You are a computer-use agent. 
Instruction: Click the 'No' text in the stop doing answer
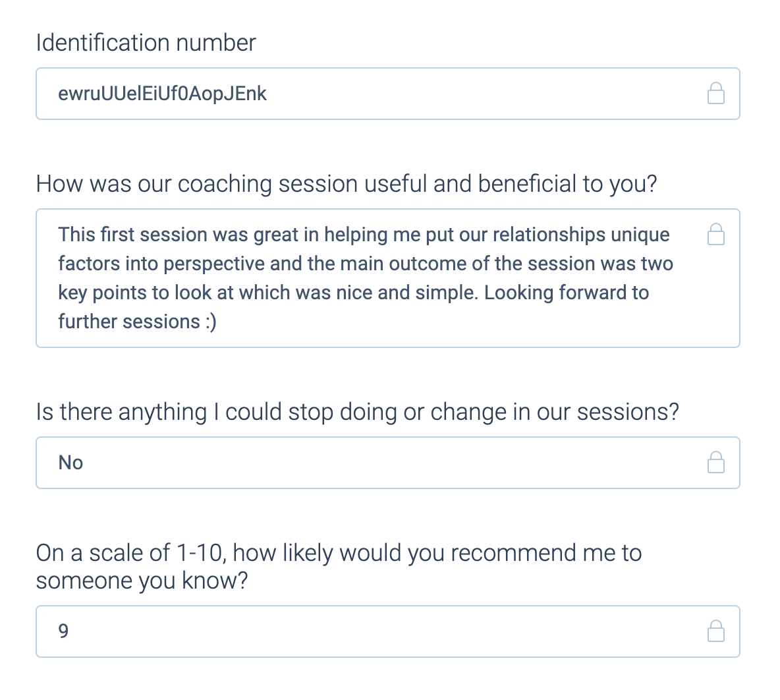tap(70, 463)
